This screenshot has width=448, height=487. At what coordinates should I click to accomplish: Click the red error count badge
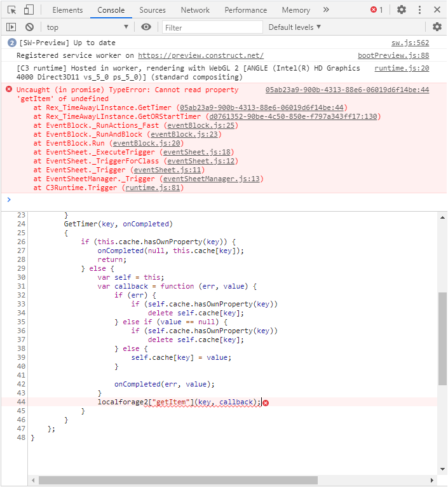(377, 10)
